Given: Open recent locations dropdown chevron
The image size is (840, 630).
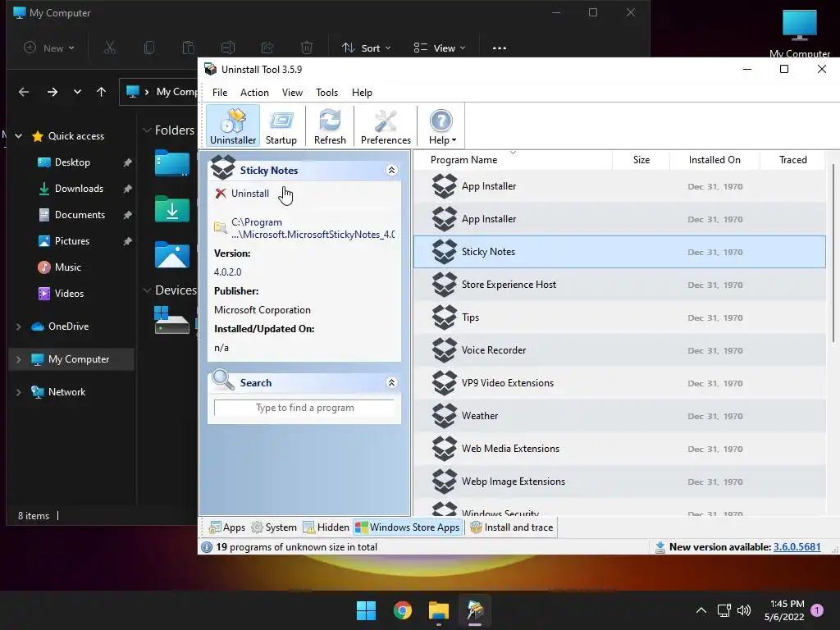Looking at the screenshot, I should (x=77, y=92).
